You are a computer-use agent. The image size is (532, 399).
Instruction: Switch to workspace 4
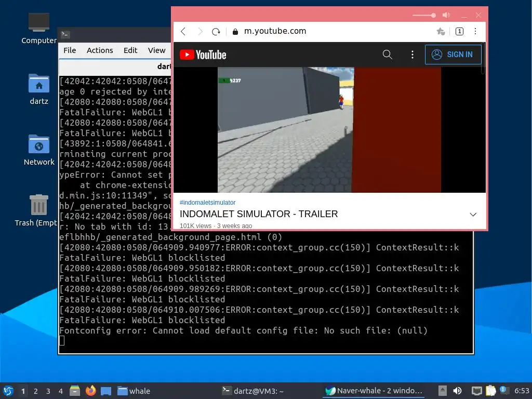61,391
